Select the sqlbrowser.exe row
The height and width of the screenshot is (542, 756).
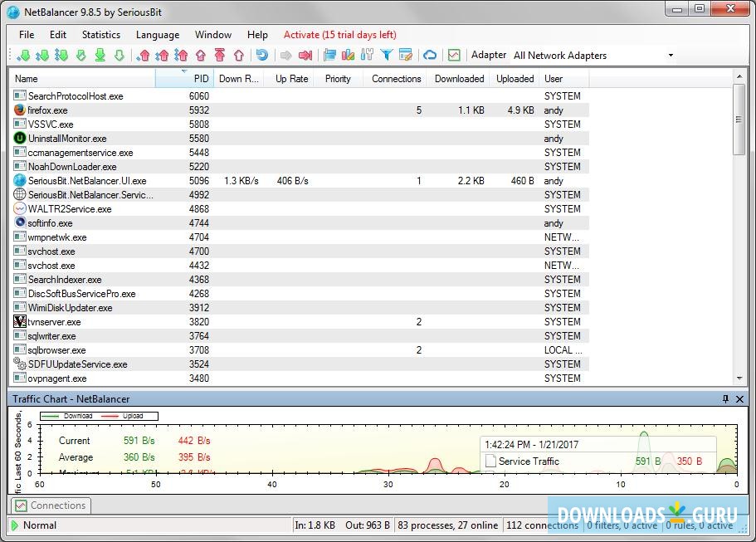(299, 350)
